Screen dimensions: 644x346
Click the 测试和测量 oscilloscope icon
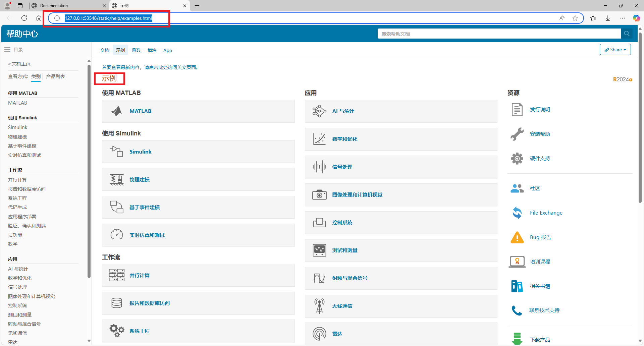click(x=319, y=250)
